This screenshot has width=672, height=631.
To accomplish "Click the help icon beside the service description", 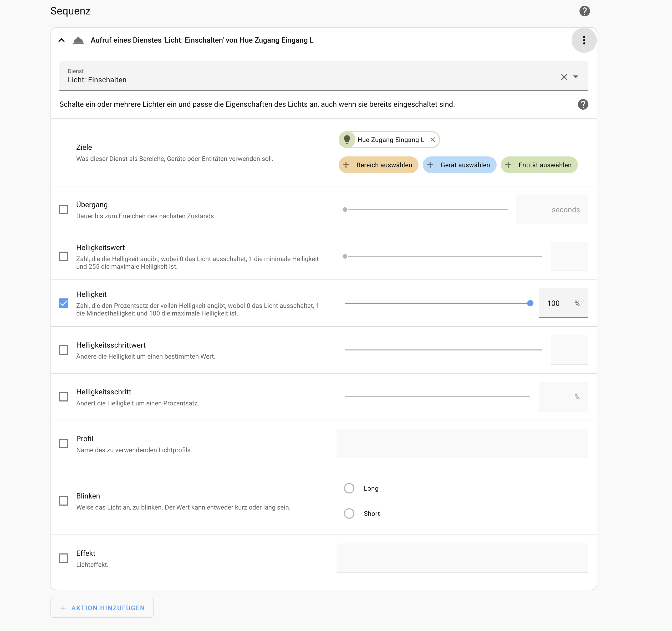I will [583, 104].
